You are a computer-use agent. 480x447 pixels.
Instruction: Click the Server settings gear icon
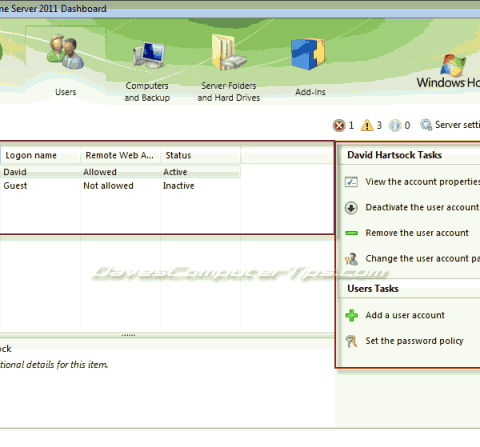pyautogui.click(x=426, y=125)
